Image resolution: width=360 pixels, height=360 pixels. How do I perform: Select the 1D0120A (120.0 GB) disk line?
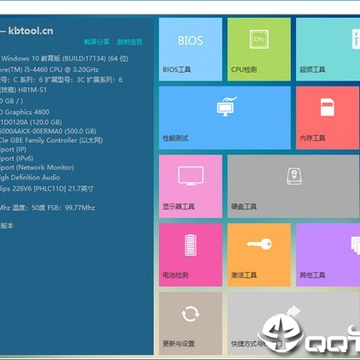(x=31, y=122)
